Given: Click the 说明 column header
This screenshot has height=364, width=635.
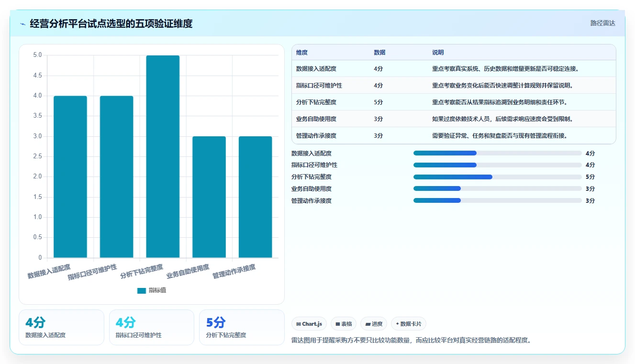Looking at the screenshot, I should click(x=438, y=53).
